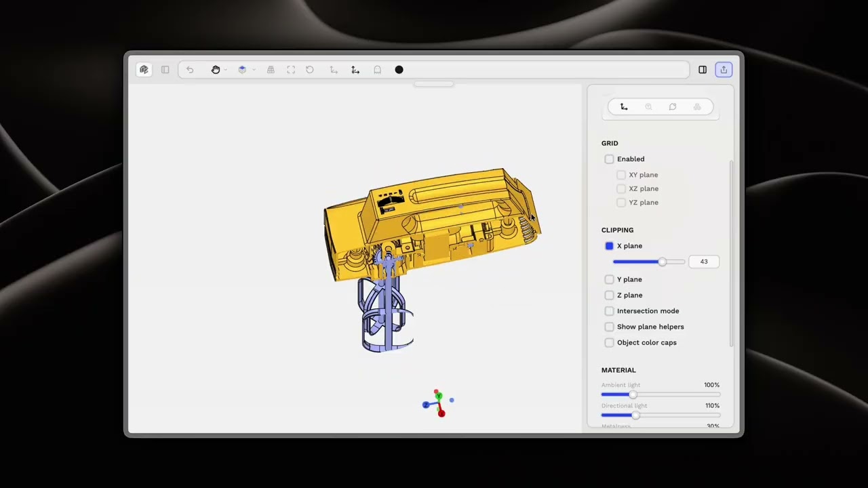Select the hand pan tool
The width and height of the screenshot is (868, 488).
216,70
